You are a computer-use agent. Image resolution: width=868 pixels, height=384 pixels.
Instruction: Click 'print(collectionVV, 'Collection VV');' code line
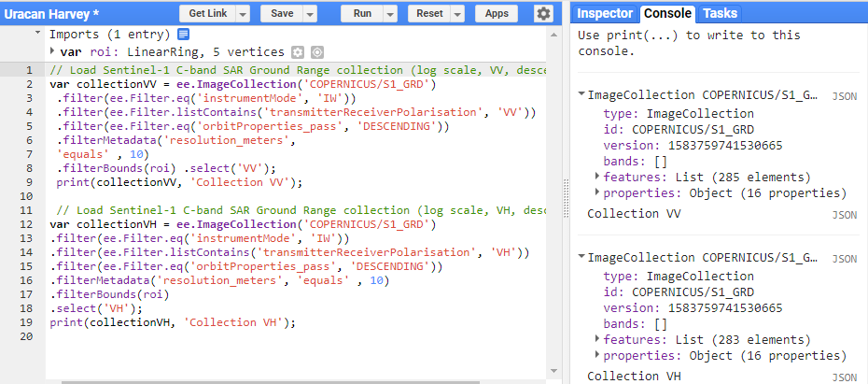pyautogui.click(x=180, y=182)
